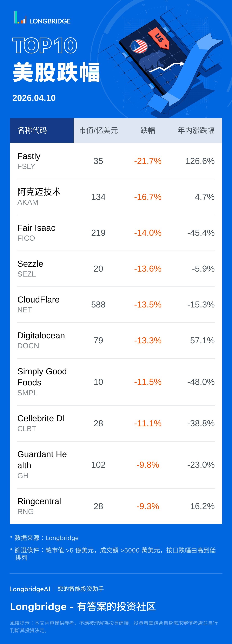Open the 阿克迈技术 AKAM stock entry

tap(39, 197)
